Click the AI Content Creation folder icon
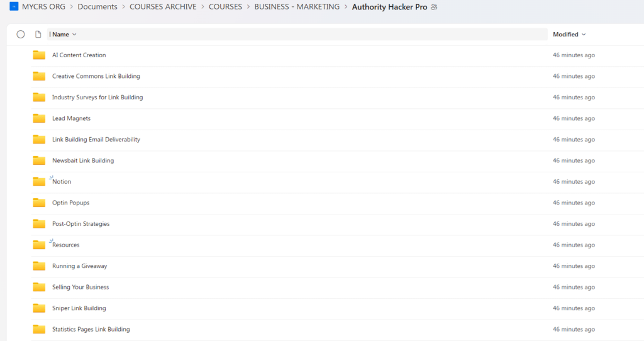 click(x=39, y=55)
